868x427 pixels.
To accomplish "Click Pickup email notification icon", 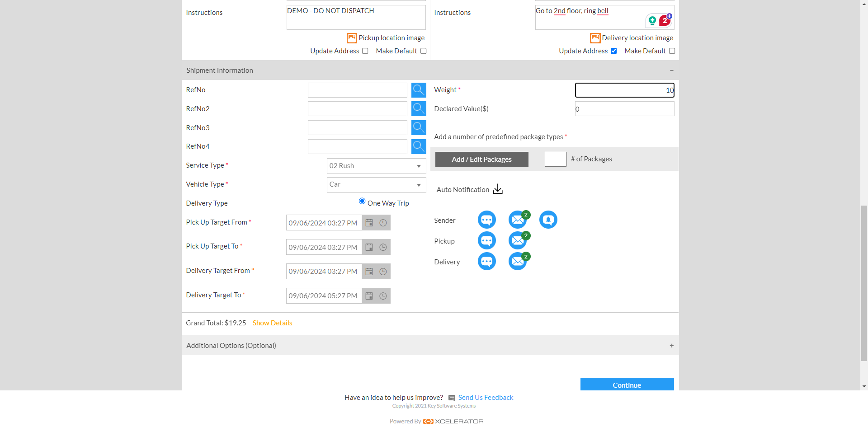I will click(518, 240).
